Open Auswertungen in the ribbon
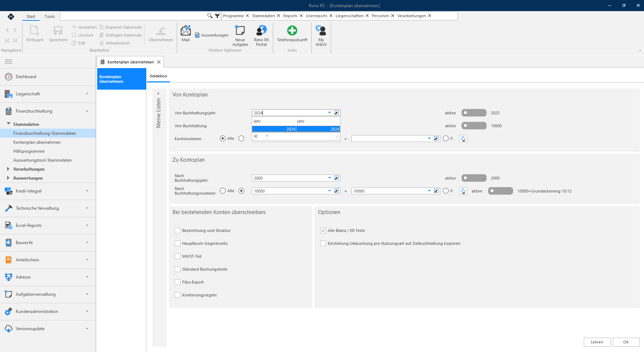This screenshot has width=644, height=352. click(x=212, y=35)
